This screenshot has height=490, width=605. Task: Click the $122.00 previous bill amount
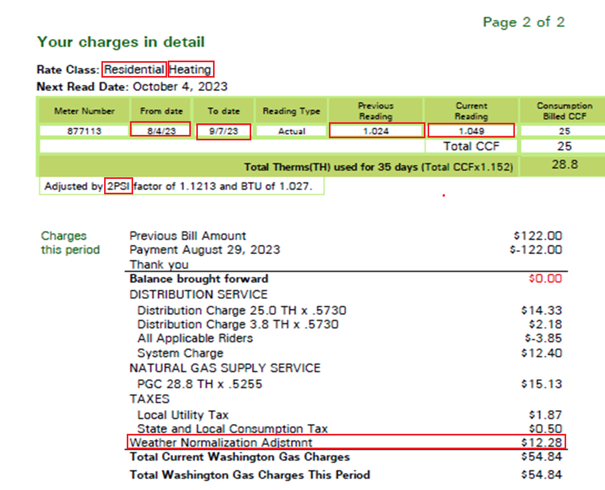538,236
